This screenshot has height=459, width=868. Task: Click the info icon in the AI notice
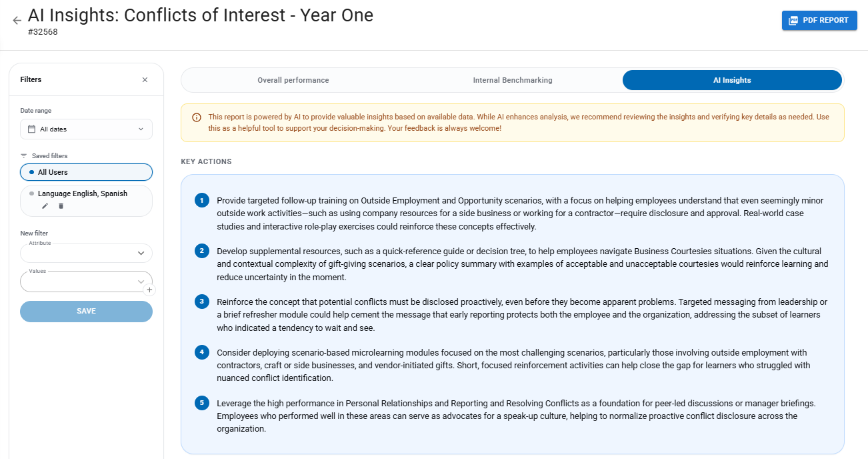(197, 117)
